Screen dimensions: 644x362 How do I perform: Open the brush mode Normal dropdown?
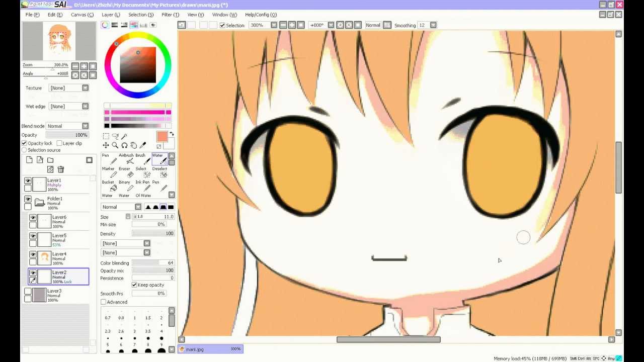coord(138,207)
